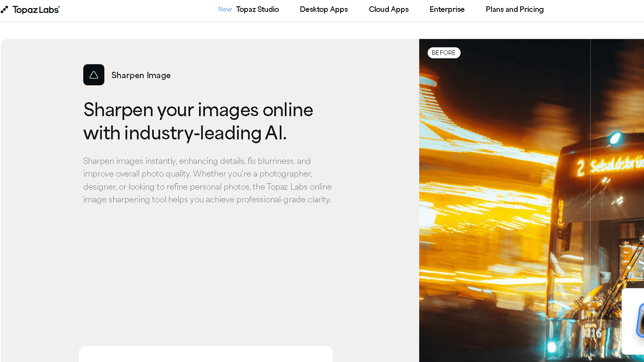Expand the Desktop Apps dropdown
644x362 pixels.
pyautogui.click(x=324, y=9)
